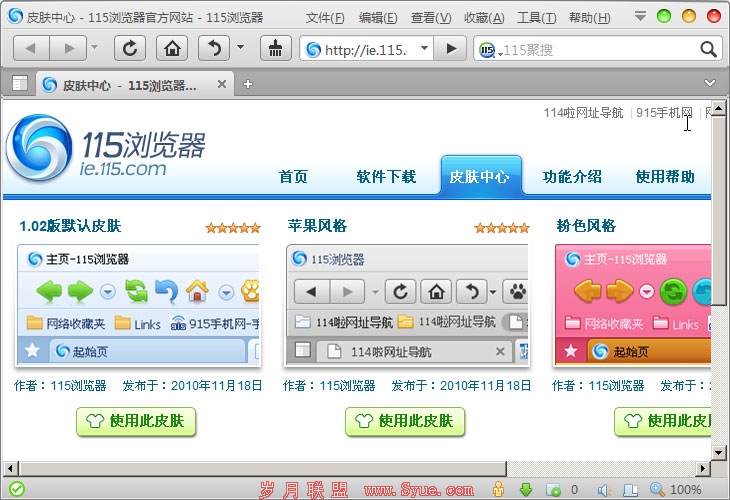Expand the address bar URL dropdown
The height and width of the screenshot is (500, 730).
click(424, 47)
